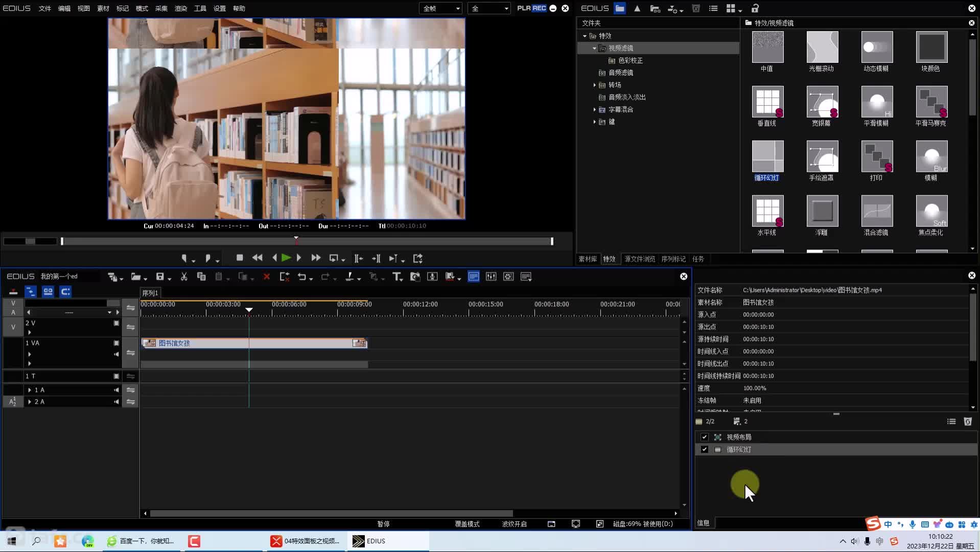Select the 手绘遮罩 filter icon
Image resolution: width=980 pixels, height=552 pixels.
click(822, 156)
